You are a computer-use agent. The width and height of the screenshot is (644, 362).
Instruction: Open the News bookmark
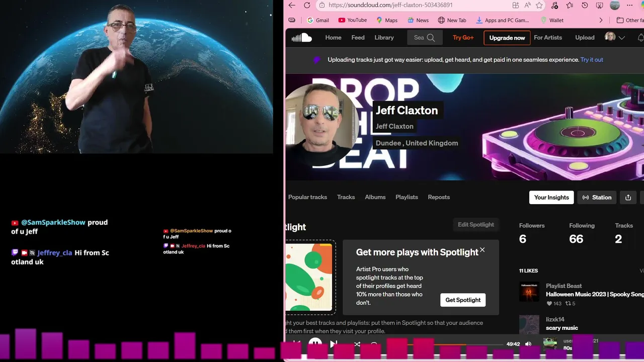pyautogui.click(x=418, y=20)
